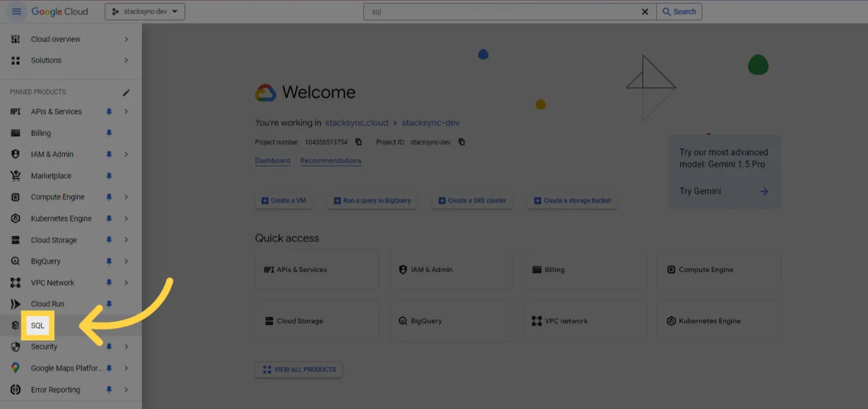
Task: Click the Cloud Storage icon in the sidebar
Action: tap(16, 240)
